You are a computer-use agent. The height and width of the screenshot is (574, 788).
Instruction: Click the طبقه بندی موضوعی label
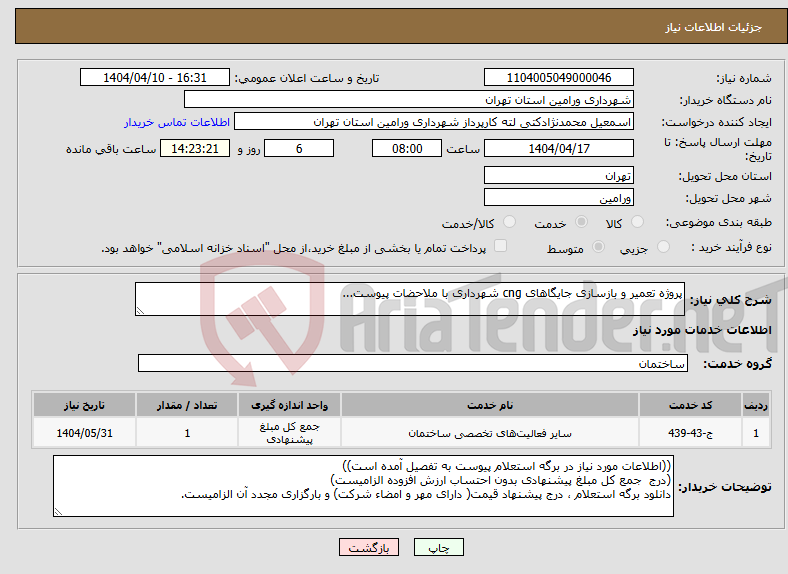(719, 222)
